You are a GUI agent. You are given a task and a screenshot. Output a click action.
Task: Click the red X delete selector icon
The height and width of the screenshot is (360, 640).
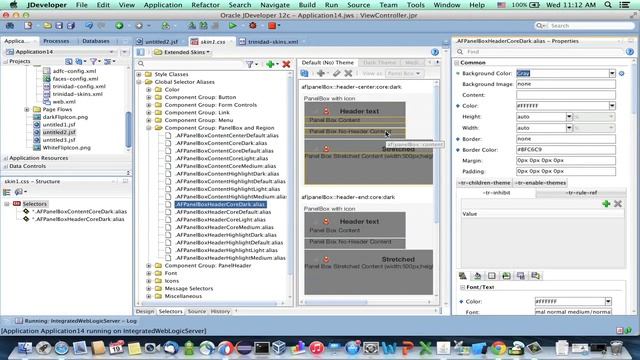pyautogui.click(x=286, y=64)
